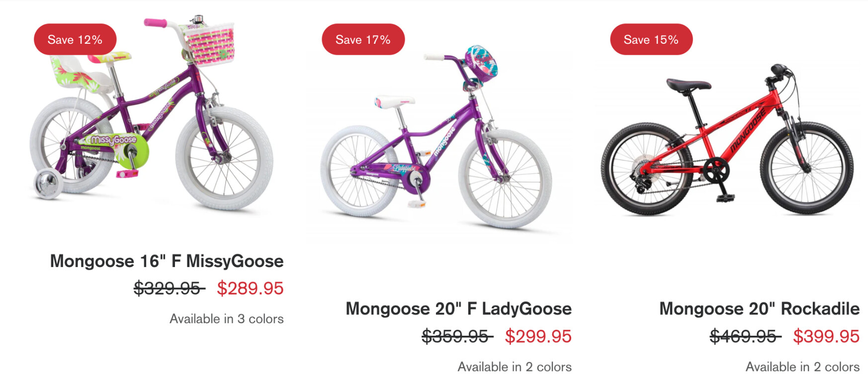Viewport: 868px width, 377px height.
Task: Click Rockadile "Available in 2 colors" text
Action: click(x=802, y=367)
